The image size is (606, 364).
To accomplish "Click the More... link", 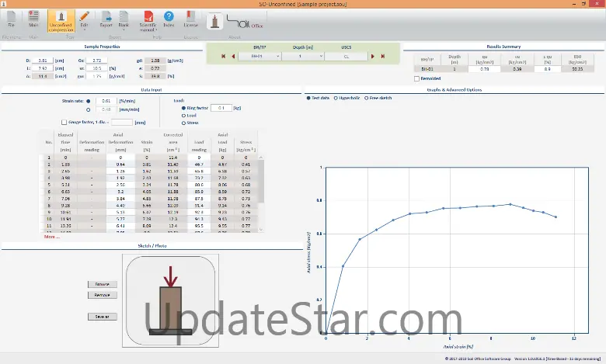I will pyautogui.click(x=52, y=237).
